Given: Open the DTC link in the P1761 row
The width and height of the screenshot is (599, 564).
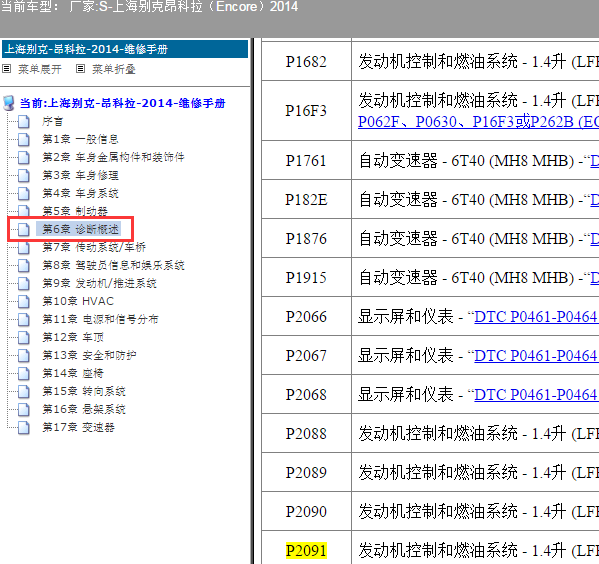Looking at the screenshot, I should (594, 161).
